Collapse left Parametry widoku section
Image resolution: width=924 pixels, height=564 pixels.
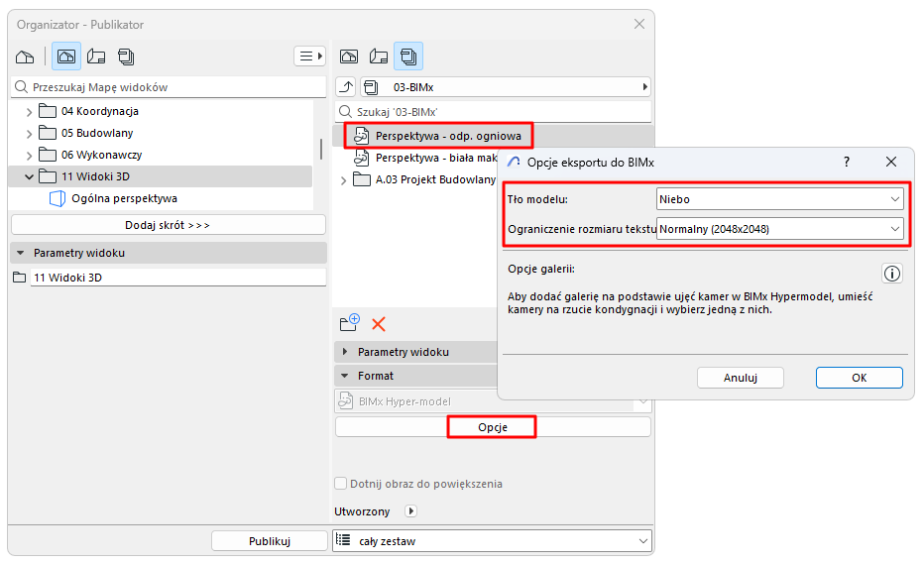pyautogui.click(x=21, y=253)
